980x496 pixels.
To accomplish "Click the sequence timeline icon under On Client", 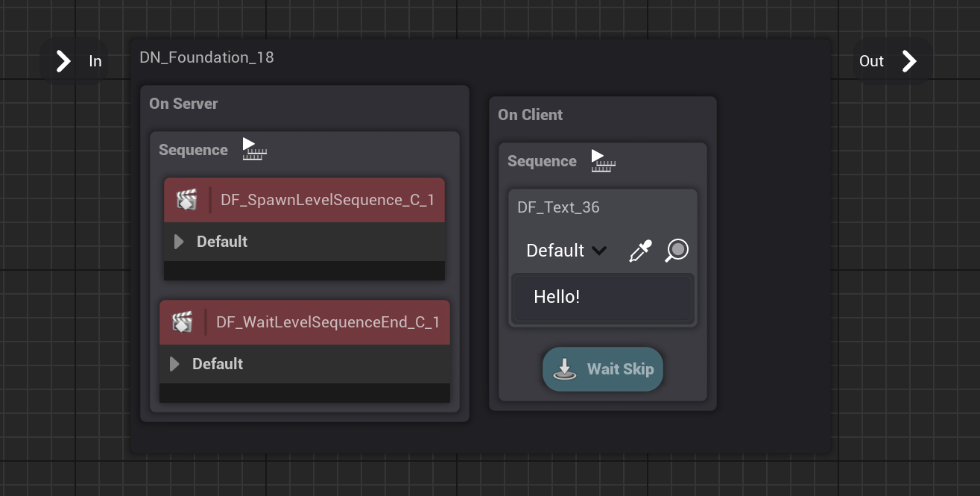I will pyautogui.click(x=603, y=160).
